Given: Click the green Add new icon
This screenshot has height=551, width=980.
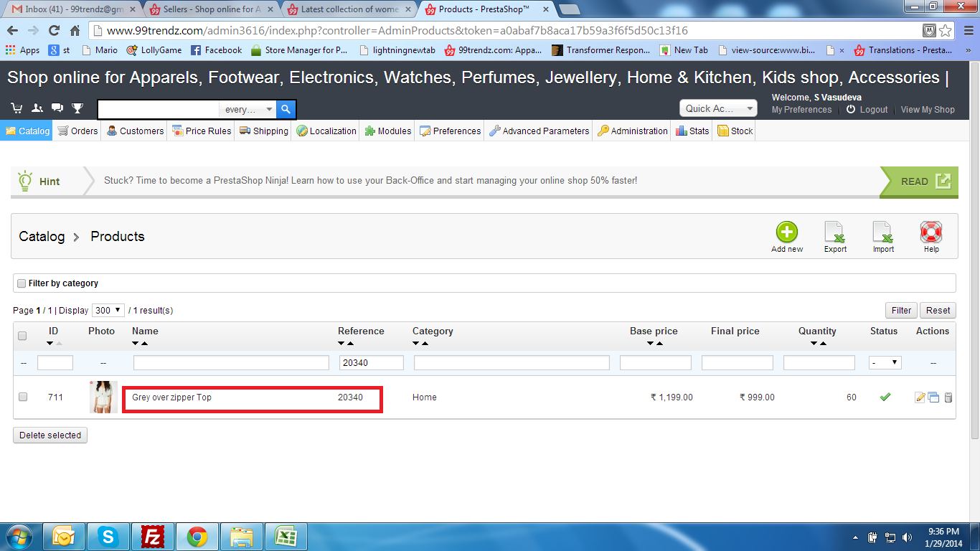Looking at the screenshot, I should (787, 232).
